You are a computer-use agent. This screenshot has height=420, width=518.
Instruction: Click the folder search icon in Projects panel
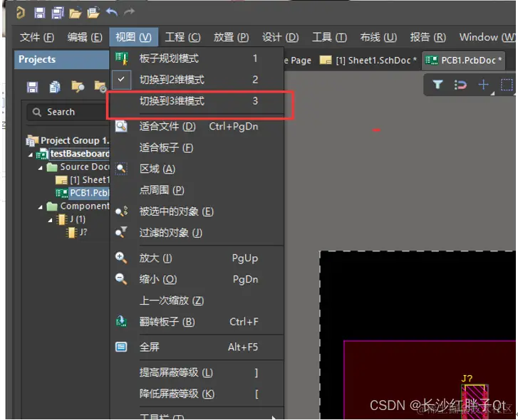pyautogui.click(x=78, y=87)
